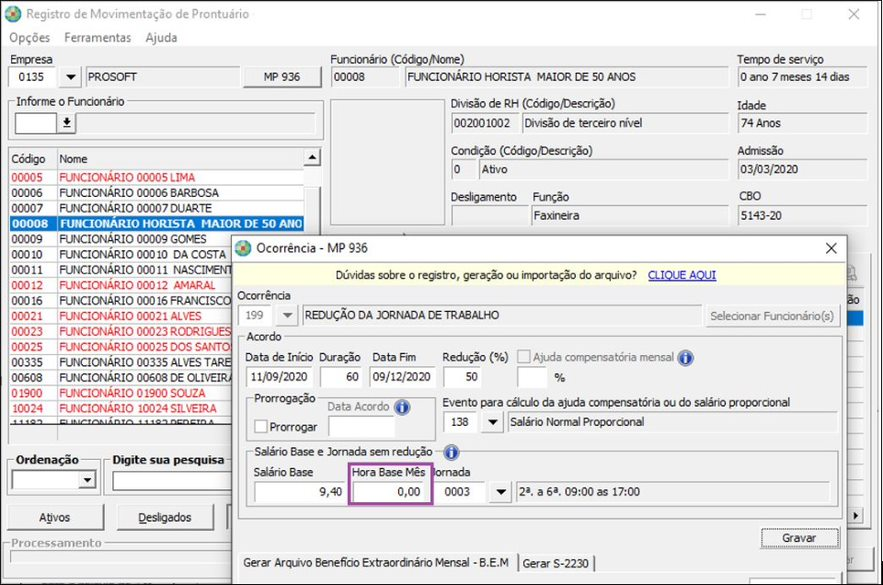Open the Jornada 0003 dropdown

coord(501,492)
